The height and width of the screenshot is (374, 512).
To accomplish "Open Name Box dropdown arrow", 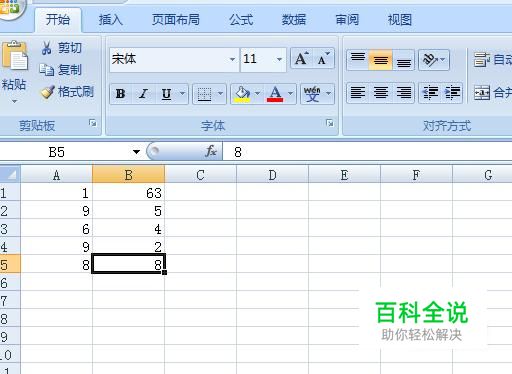I will pyautogui.click(x=136, y=152).
